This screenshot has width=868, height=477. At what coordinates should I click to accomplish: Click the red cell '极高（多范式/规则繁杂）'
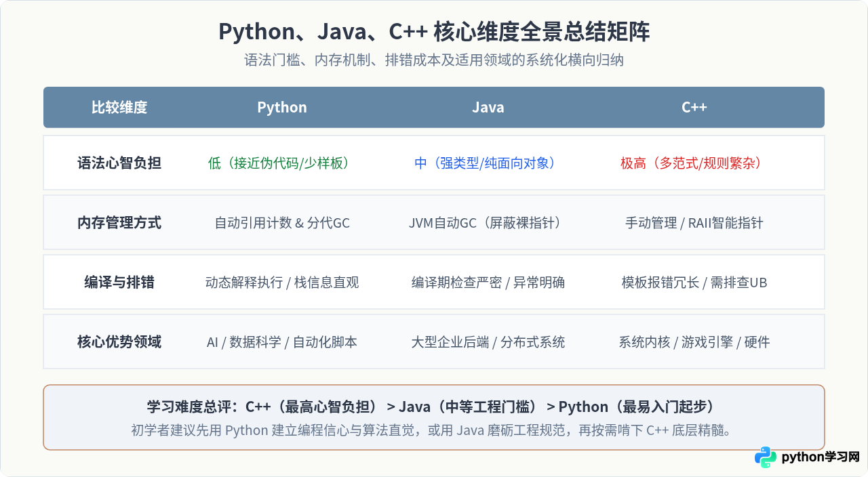tap(691, 163)
